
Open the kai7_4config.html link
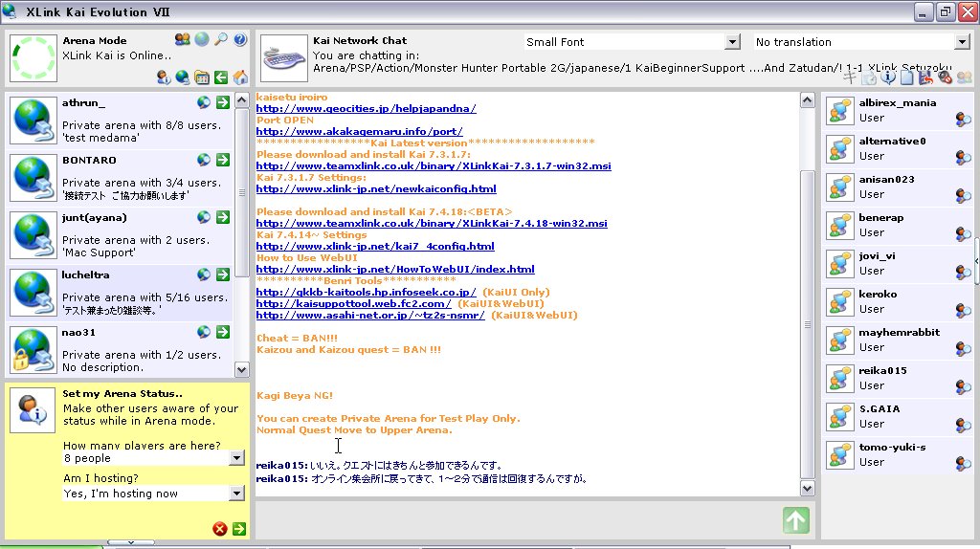375,247
